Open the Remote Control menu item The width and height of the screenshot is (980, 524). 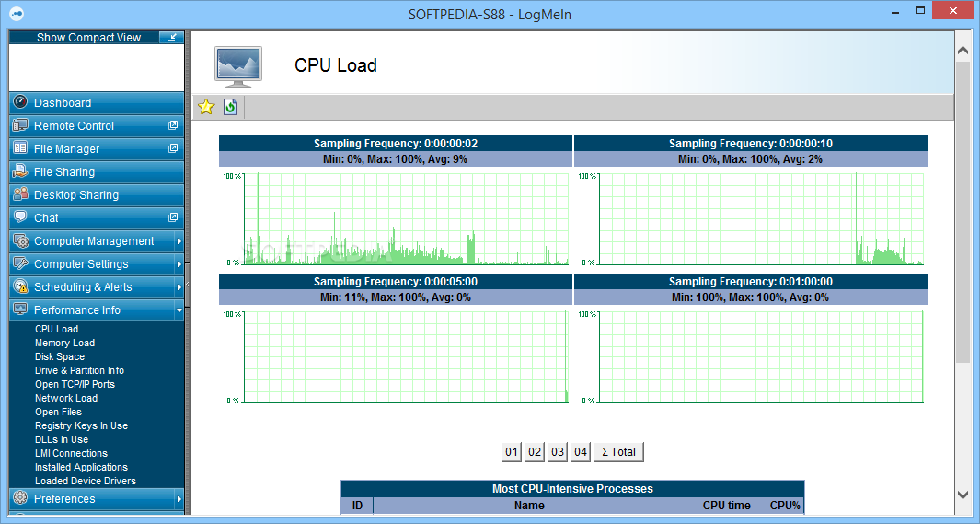tap(97, 125)
